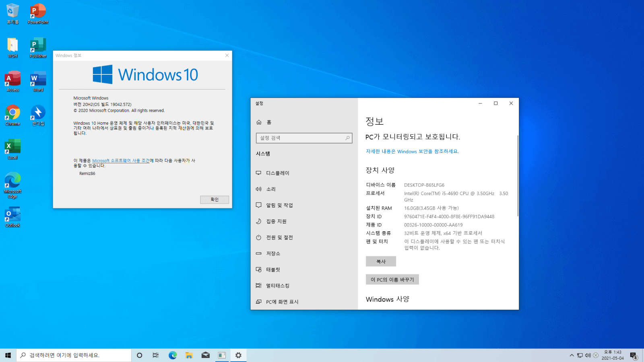Click the 복사 button
Screen dimensions: 644x362
coord(381,261)
